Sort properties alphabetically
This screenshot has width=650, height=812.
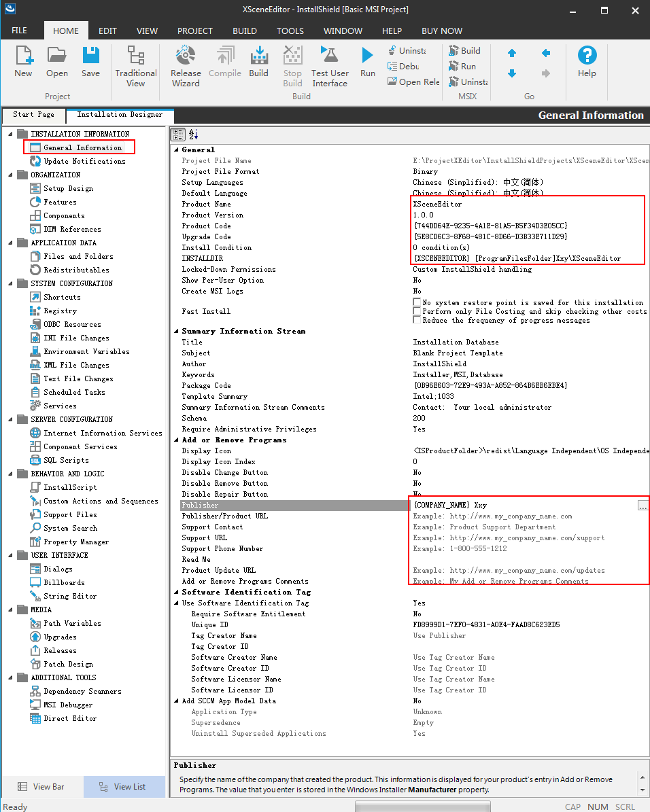click(x=193, y=135)
